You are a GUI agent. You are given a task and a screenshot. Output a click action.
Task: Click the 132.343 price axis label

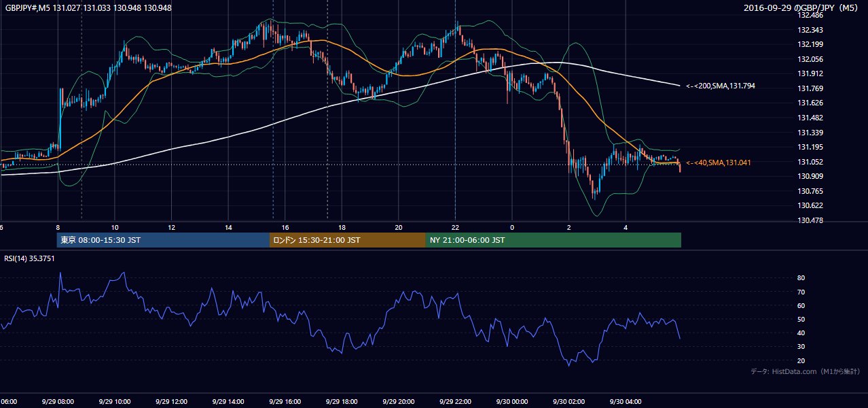[810, 30]
